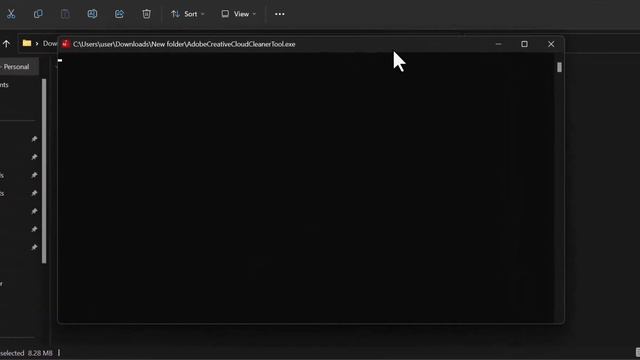
Task: Open the View dropdown in File Explorer
Action: point(239,14)
